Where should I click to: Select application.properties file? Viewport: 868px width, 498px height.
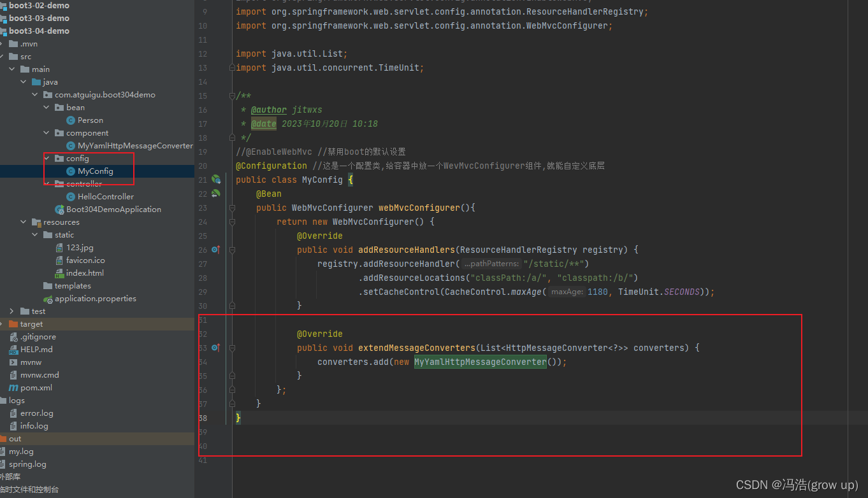point(96,299)
